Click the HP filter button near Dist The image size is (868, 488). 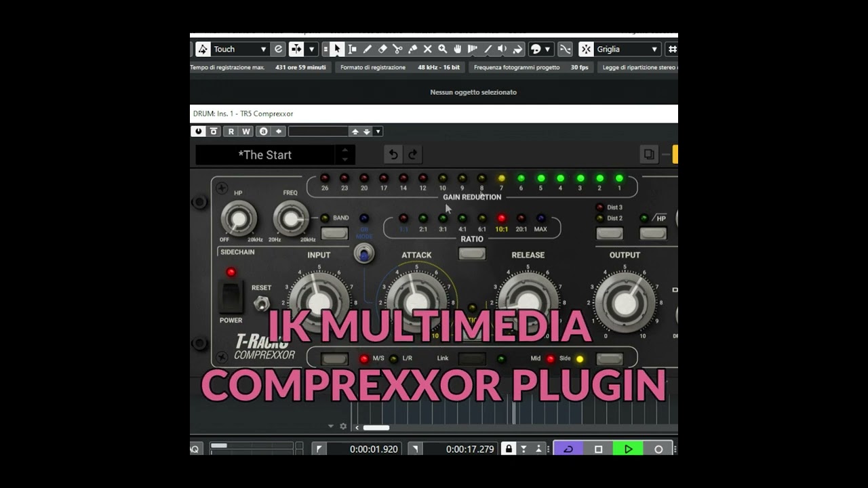tap(653, 233)
